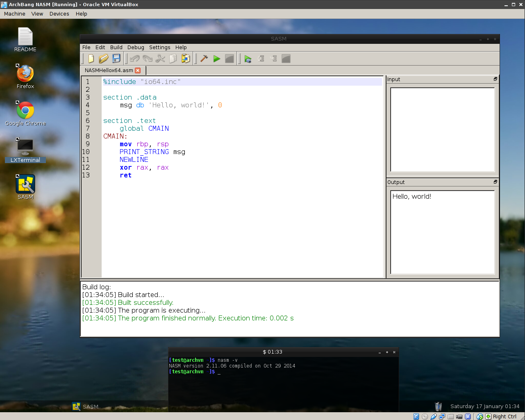Click 'global CMAIN' code line

144,128
